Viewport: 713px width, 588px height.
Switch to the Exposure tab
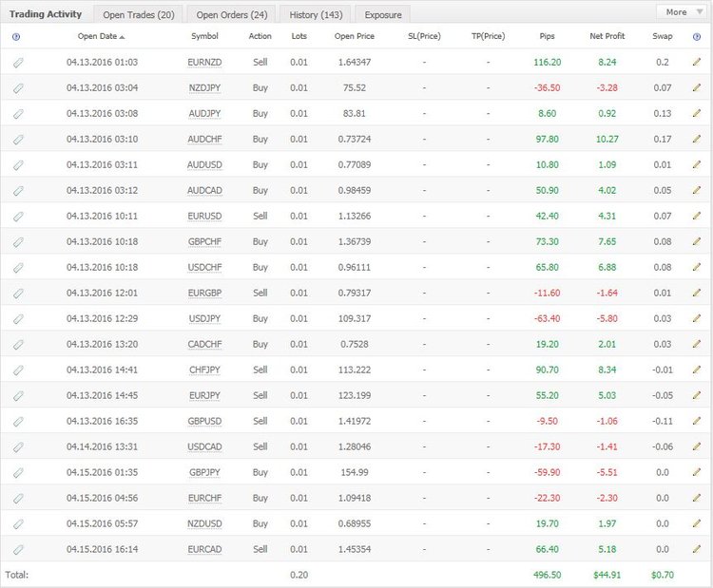coord(383,14)
